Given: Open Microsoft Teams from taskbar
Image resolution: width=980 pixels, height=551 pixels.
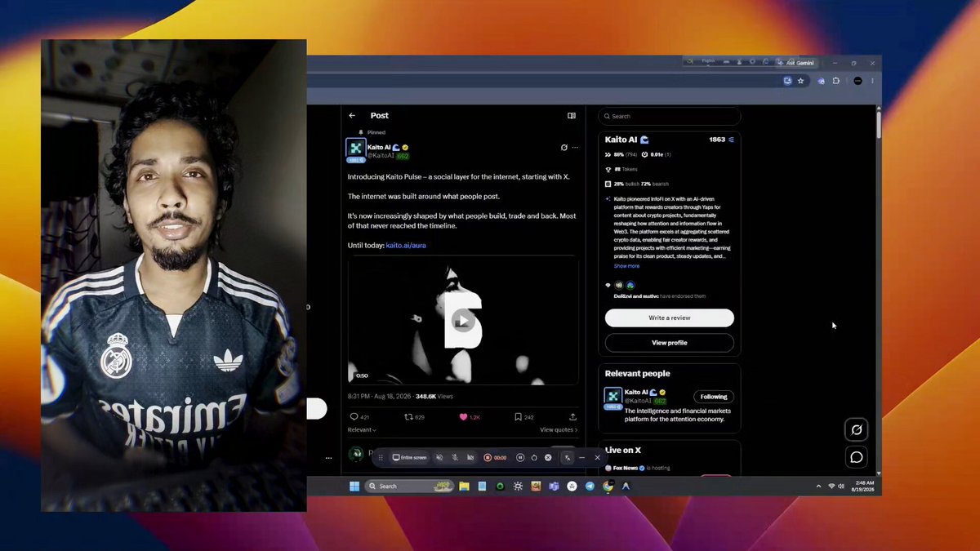Looking at the screenshot, I should coord(554,486).
